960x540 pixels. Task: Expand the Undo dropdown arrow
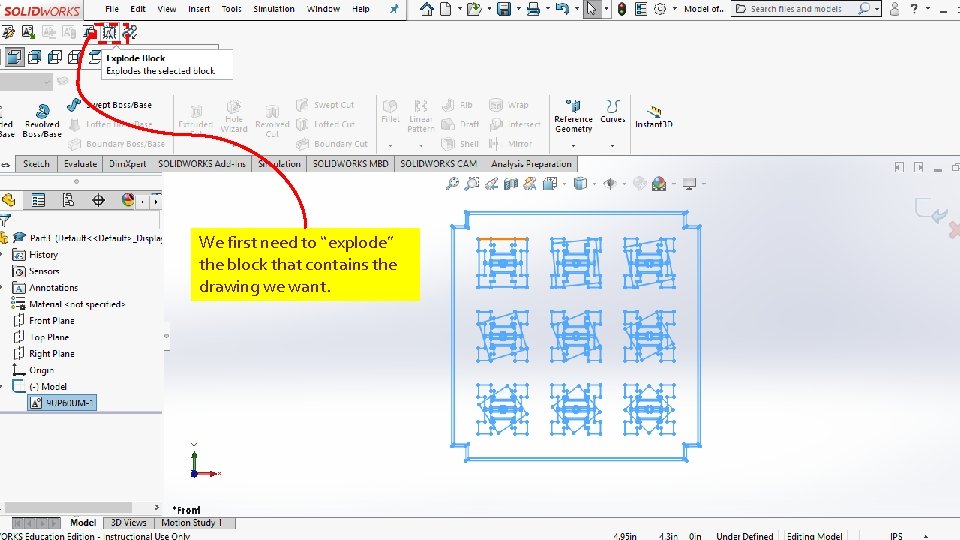click(576, 9)
